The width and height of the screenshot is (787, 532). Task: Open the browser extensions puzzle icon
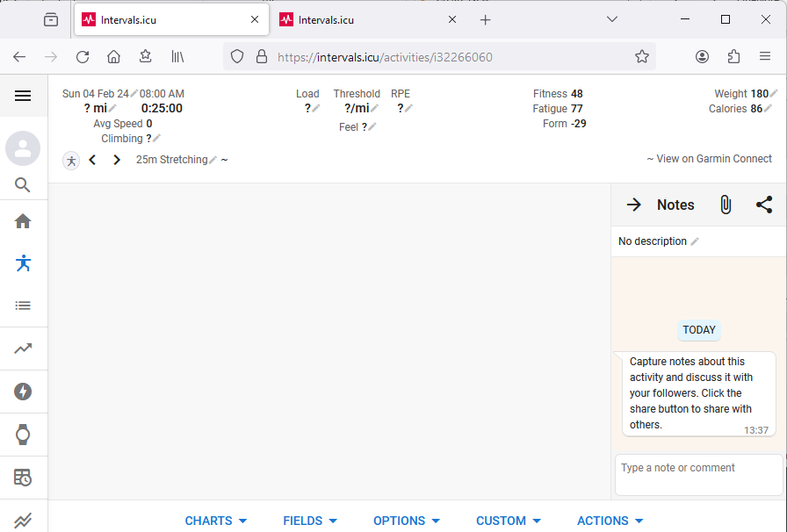coord(733,57)
